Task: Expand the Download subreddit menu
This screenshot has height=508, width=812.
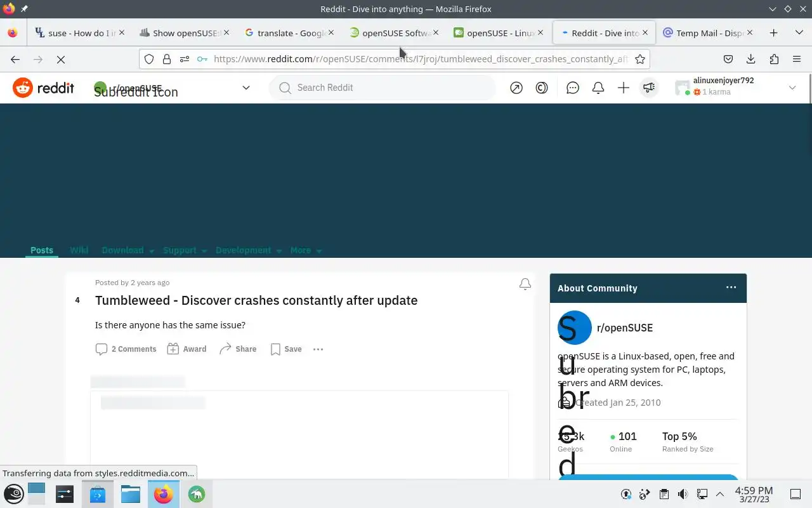Action: click(x=128, y=250)
